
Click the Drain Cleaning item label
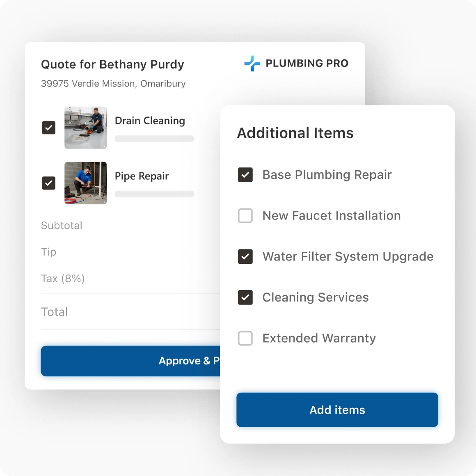(150, 121)
